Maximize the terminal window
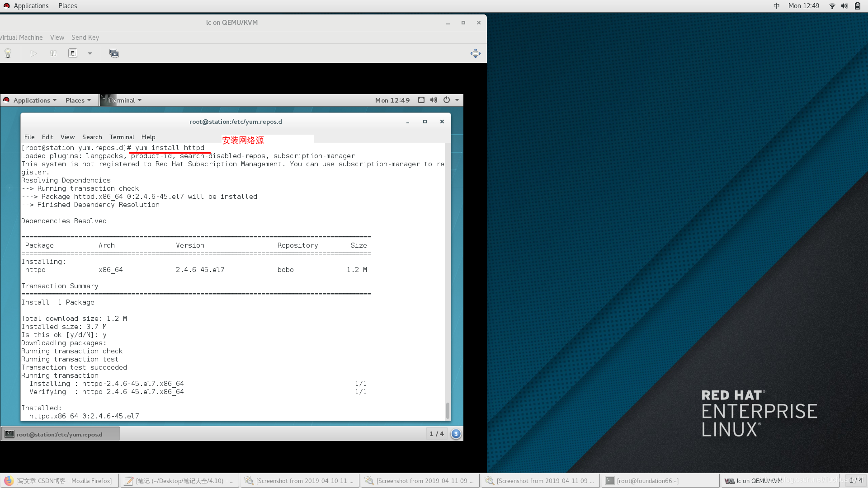The height and width of the screenshot is (488, 868). pos(425,122)
